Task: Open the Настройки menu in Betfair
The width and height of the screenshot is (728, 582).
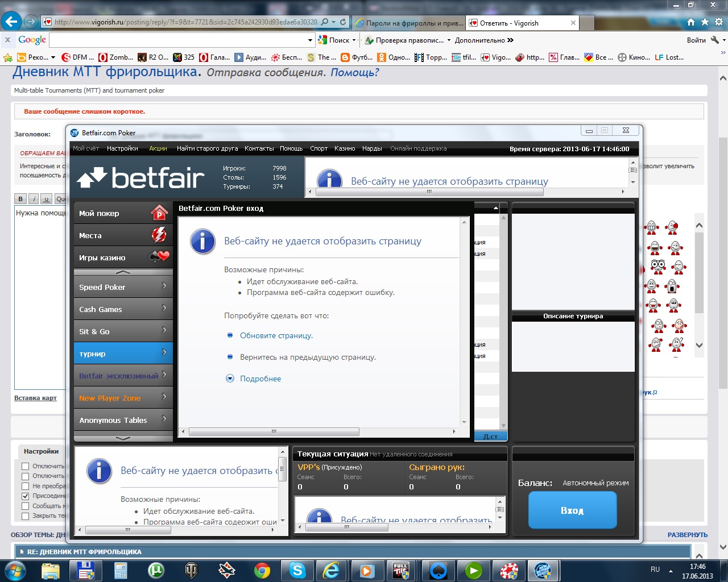Action: coord(122,148)
